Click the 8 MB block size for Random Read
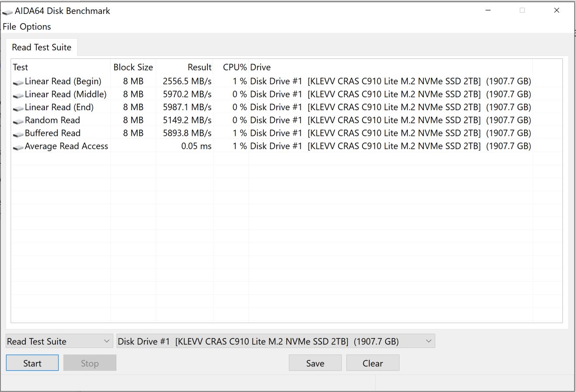The height and width of the screenshot is (392, 576). point(133,120)
